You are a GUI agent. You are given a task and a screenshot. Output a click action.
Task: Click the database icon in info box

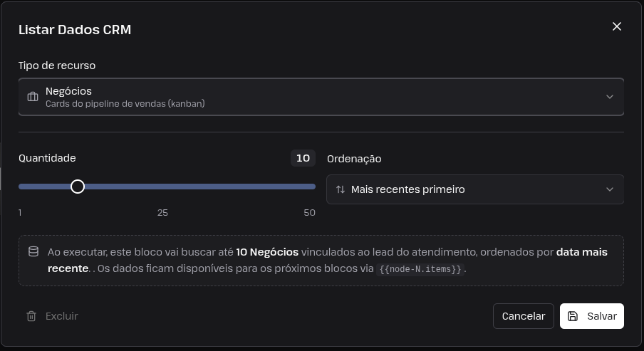33,251
